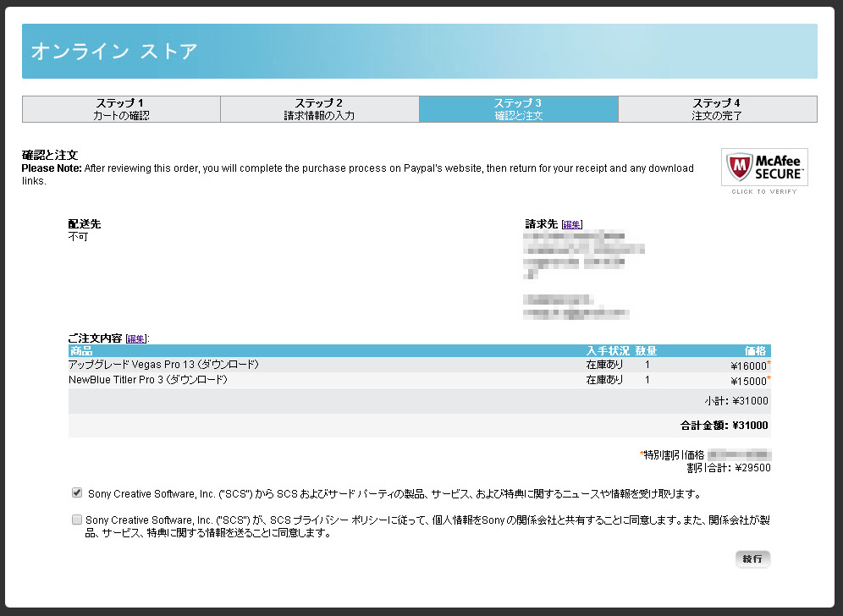Click the Please Note Paypal notice text
This screenshot has height=616, width=843.
click(357, 174)
